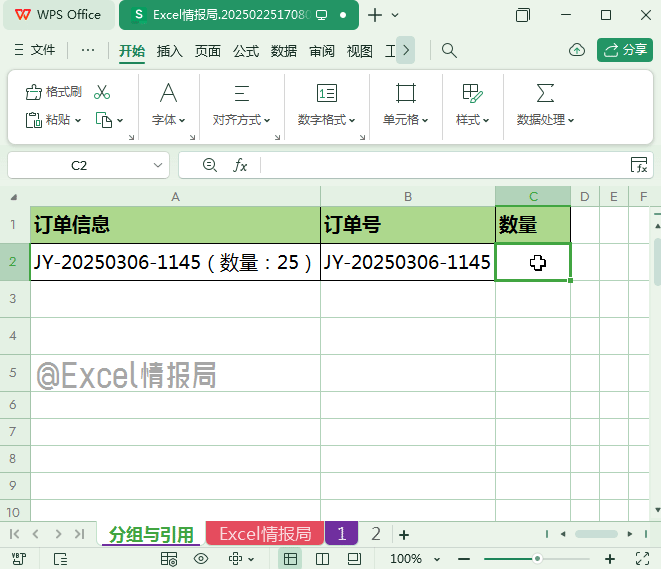Open the Data Processing (数据处理) sigma group
Viewport: 661px width, 569px height.
tap(545, 104)
